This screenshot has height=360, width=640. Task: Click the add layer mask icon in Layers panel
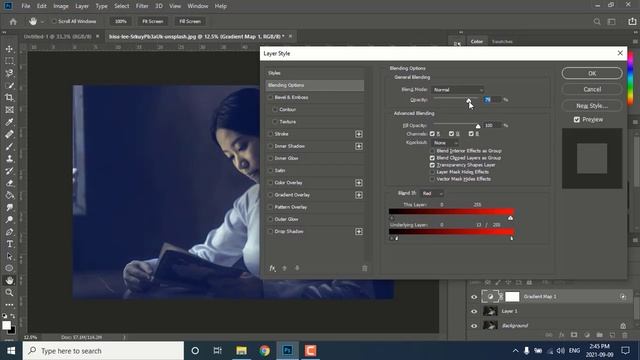click(574, 335)
